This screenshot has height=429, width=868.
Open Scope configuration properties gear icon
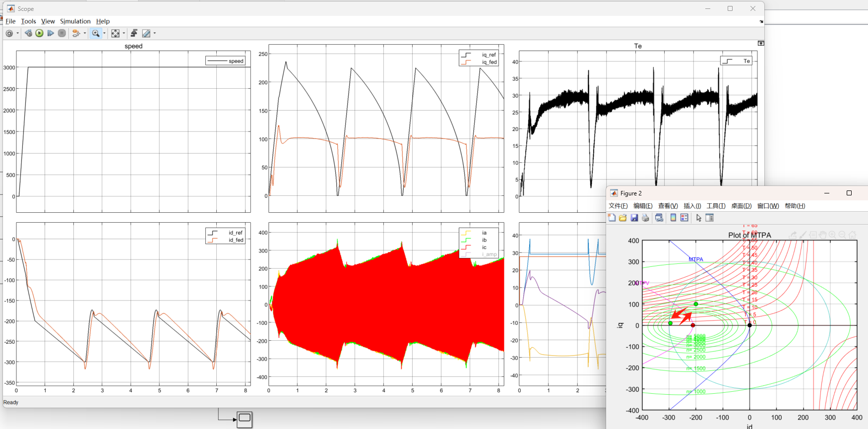9,33
